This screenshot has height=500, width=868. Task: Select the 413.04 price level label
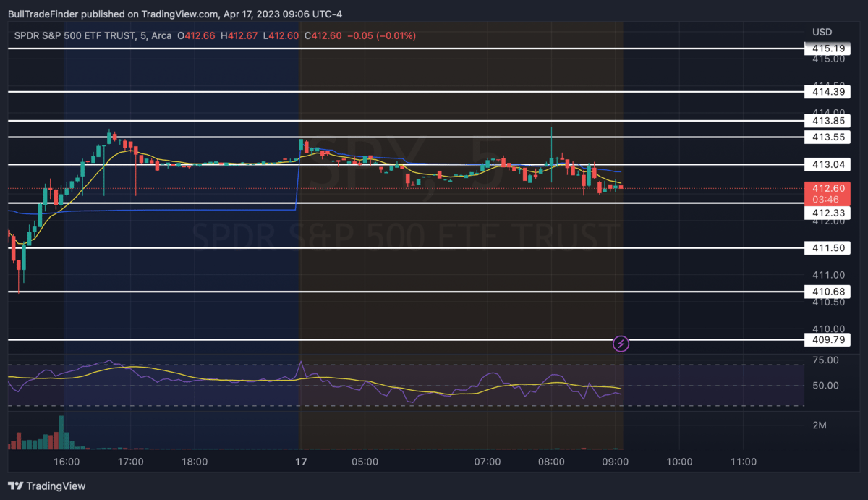tap(829, 164)
